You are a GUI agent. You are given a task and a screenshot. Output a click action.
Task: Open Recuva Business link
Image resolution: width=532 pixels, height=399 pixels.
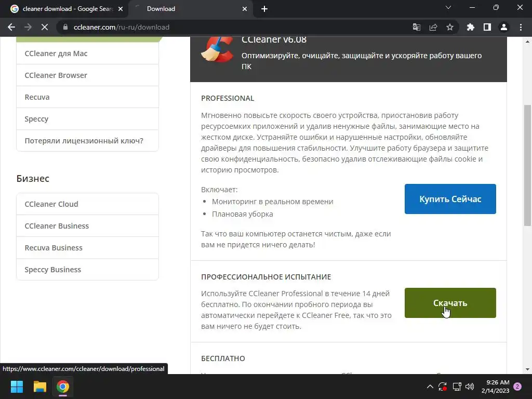pyautogui.click(x=87, y=248)
